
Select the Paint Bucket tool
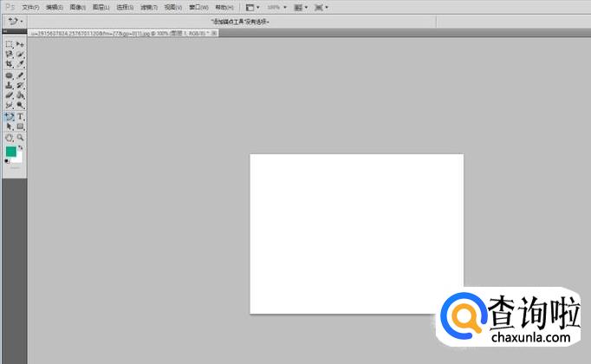pyautogui.click(x=20, y=95)
